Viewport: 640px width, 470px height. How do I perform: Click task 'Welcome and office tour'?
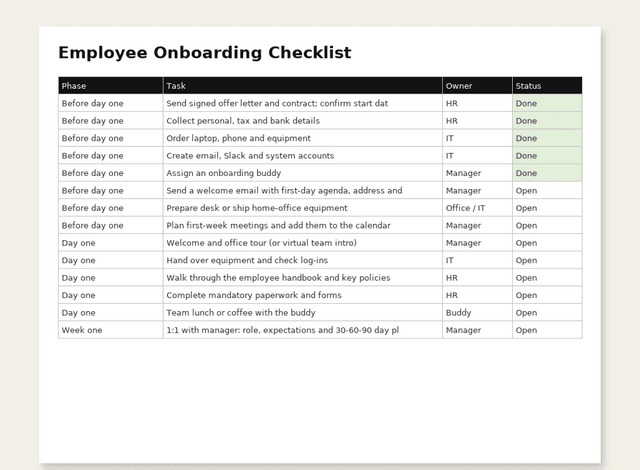click(x=302, y=243)
